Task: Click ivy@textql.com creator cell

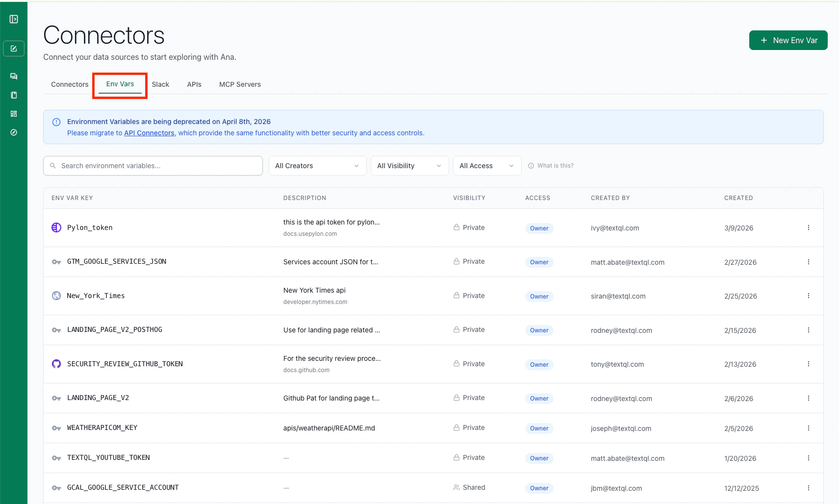Action: 615,228
